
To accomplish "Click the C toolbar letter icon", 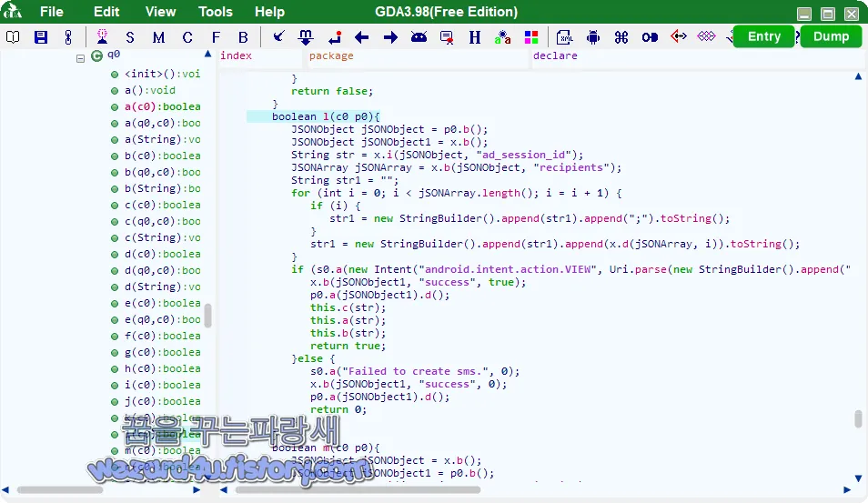I will [x=187, y=37].
